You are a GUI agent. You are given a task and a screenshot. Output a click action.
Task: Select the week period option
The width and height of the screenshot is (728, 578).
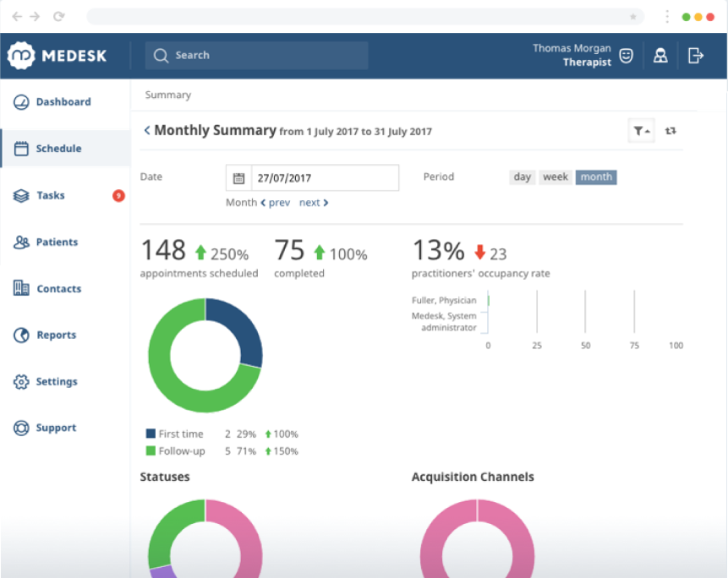coord(556,177)
